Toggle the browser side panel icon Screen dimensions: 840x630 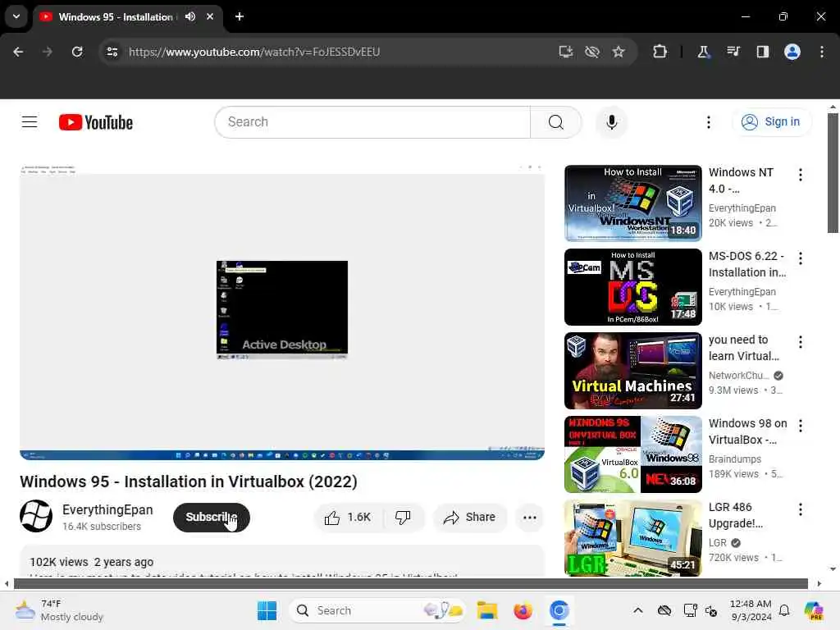(x=762, y=52)
